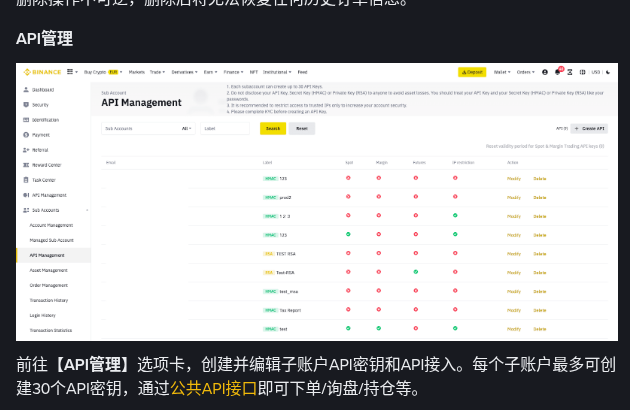
Task: Open Managed Sub Account sub-item
Action: pyautogui.click(x=51, y=240)
